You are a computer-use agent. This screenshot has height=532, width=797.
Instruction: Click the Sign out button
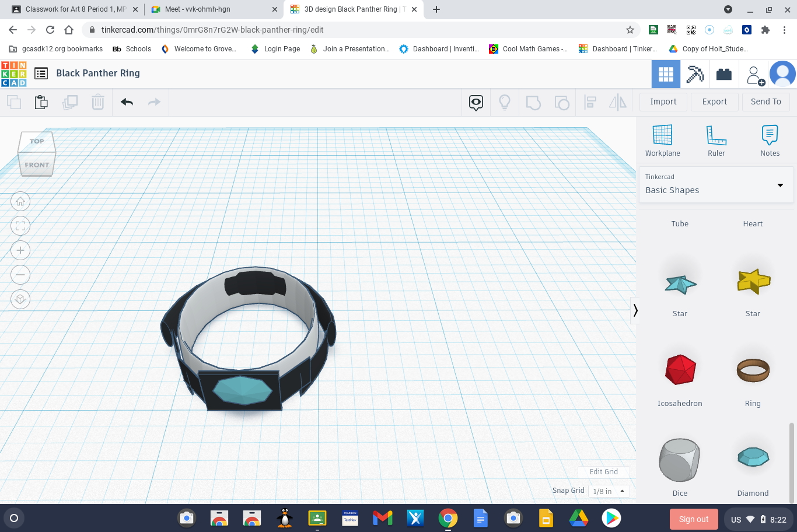point(694,519)
